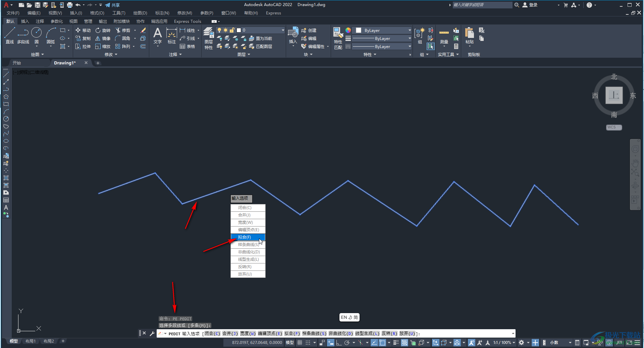Screen dimensions: 644x348
Task: Click 宽度(W) option in command line
Action: [248, 333]
